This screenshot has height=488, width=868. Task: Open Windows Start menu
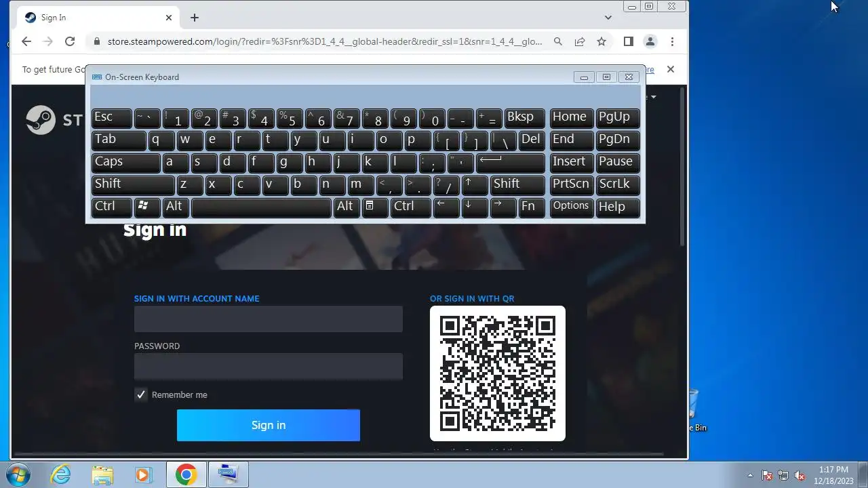pos(18,474)
